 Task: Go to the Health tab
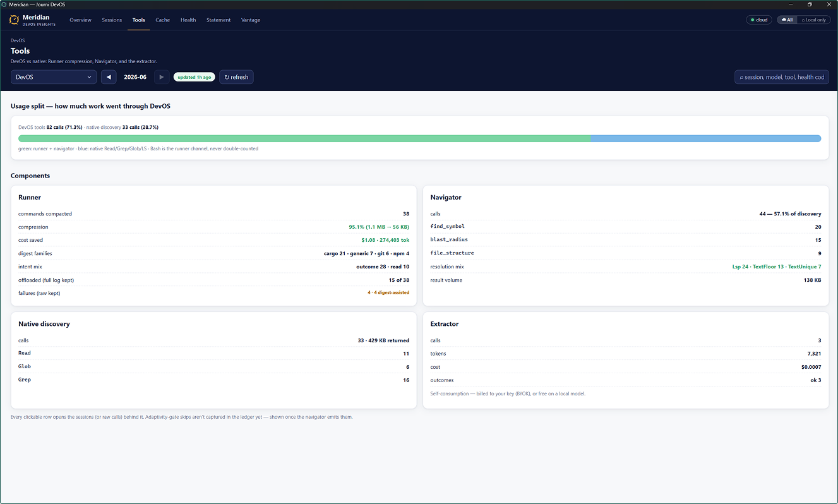(x=188, y=20)
